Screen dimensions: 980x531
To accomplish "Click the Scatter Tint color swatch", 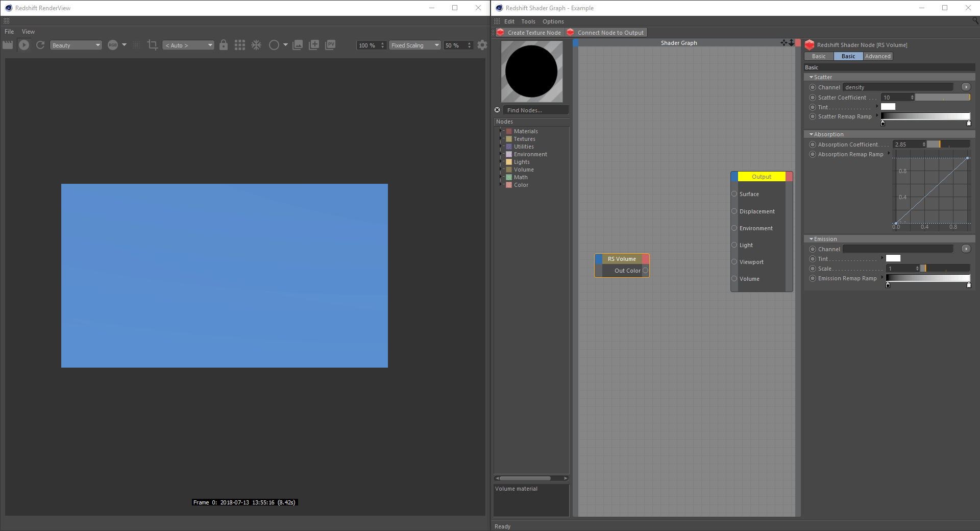I will [888, 107].
